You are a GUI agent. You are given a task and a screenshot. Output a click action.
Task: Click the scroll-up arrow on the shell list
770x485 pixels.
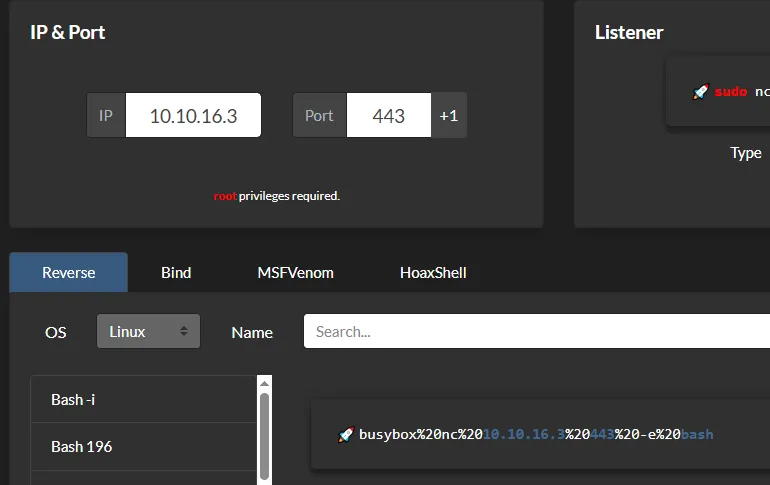(x=264, y=382)
